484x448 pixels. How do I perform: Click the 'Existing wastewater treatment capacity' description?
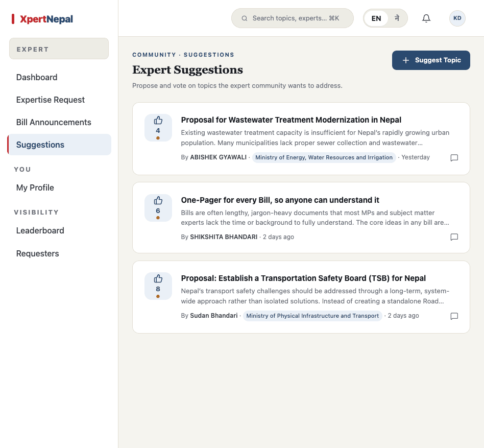click(315, 138)
